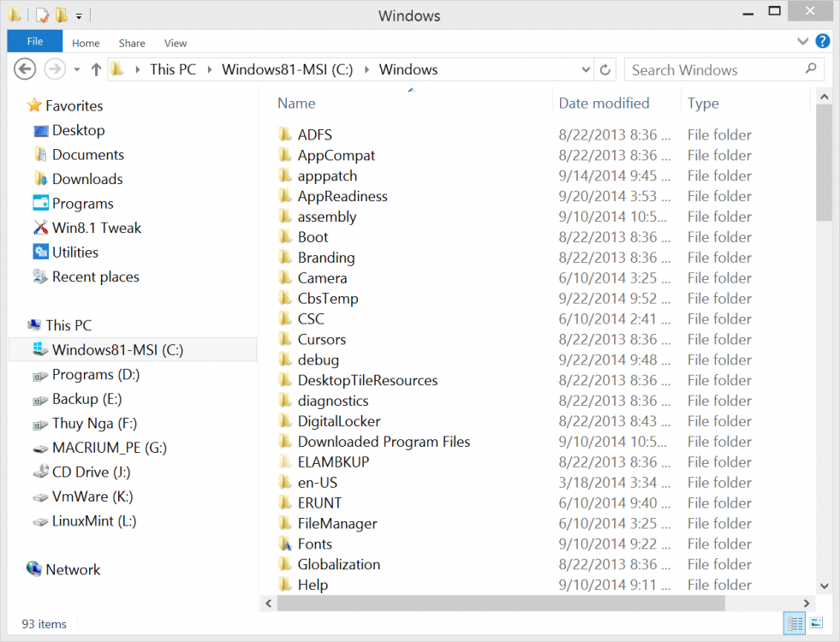
Task: Select the AppReadiness folder icon
Action: [285, 195]
